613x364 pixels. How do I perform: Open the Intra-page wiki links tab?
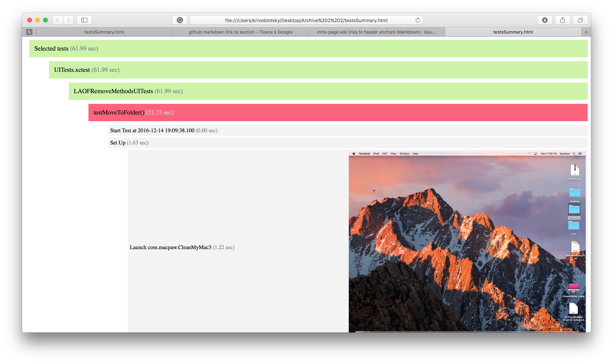(x=376, y=32)
